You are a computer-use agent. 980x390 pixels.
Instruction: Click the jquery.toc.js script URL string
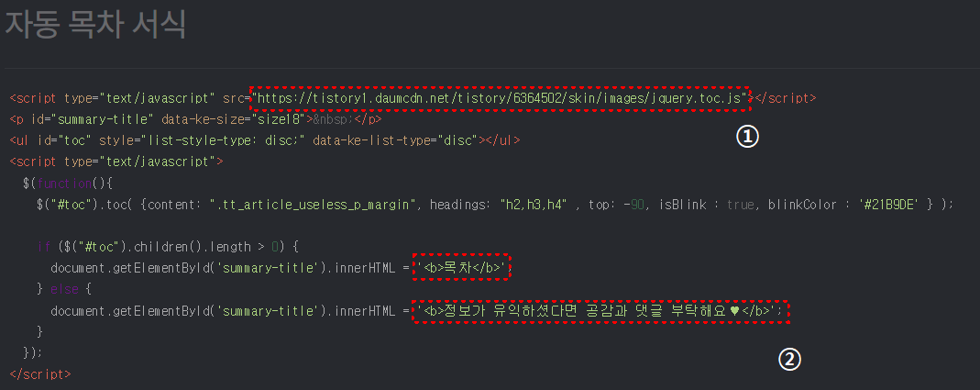click(x=500, y=98)
